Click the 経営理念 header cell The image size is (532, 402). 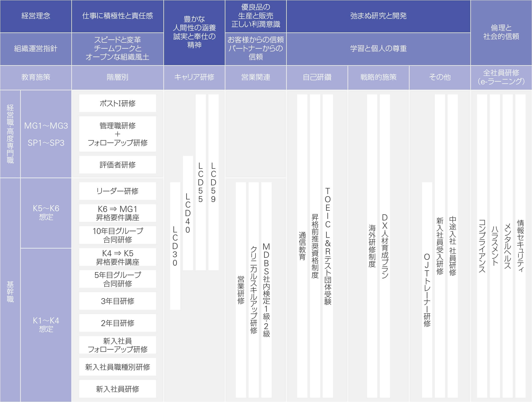point(36,16)
